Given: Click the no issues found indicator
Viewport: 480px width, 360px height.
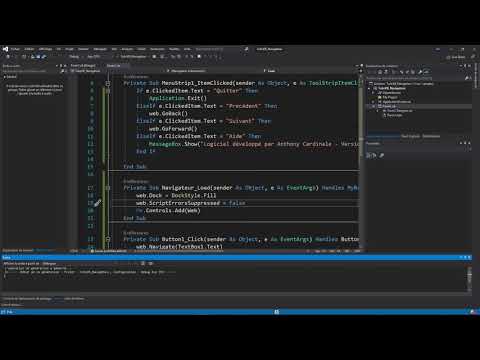Looking at the screenshot, I should pos(109,251).
